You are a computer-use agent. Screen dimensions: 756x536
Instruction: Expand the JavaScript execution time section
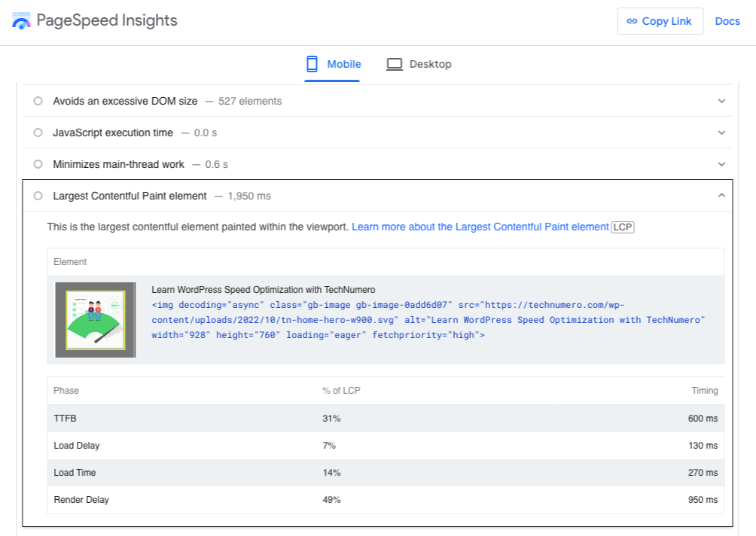point(721,132)
